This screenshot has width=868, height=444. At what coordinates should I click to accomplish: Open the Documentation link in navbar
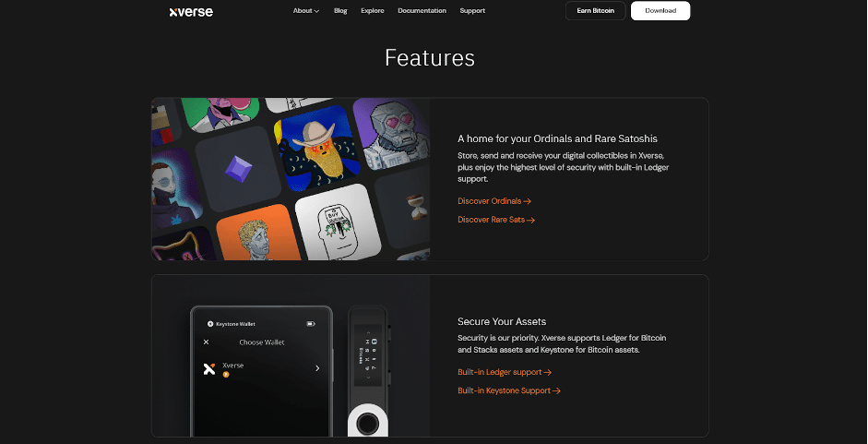[x=422, y=10]
